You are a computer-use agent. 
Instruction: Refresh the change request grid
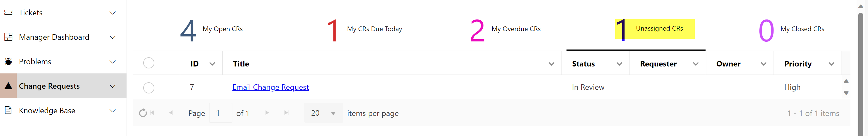[143, 113]
